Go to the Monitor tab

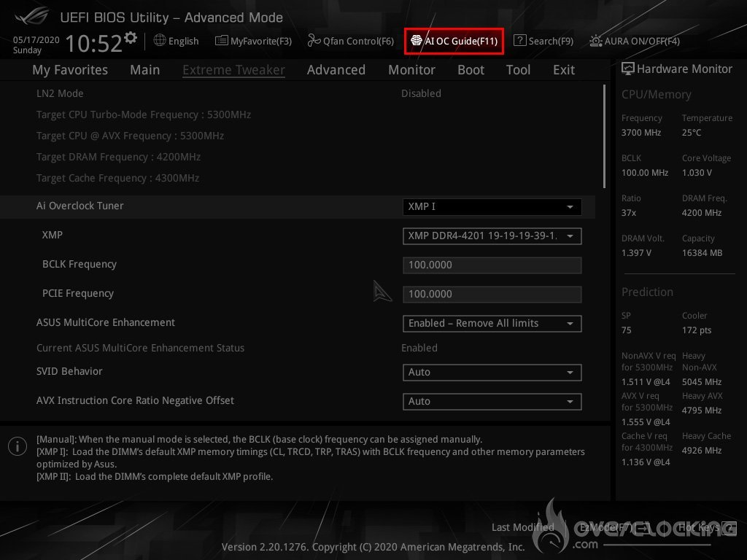pyautogui.click(x=411, y=70)
